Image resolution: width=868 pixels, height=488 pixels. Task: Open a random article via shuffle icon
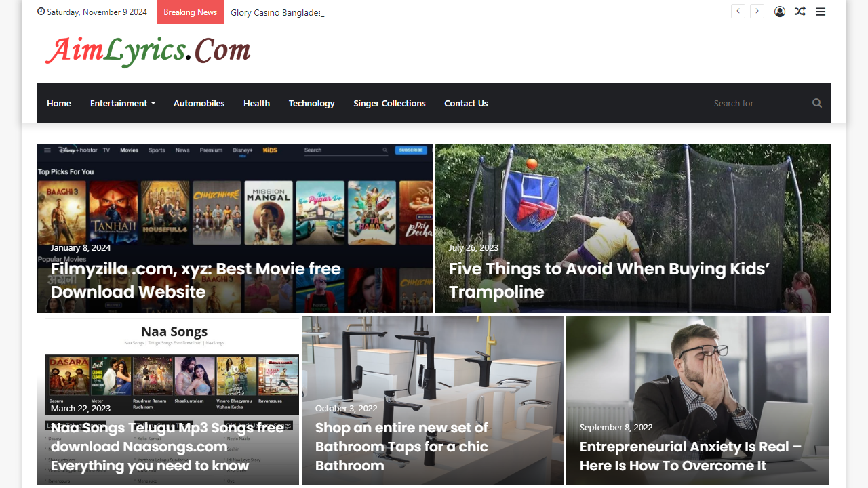pyautogui.click(x=800, y=12)
